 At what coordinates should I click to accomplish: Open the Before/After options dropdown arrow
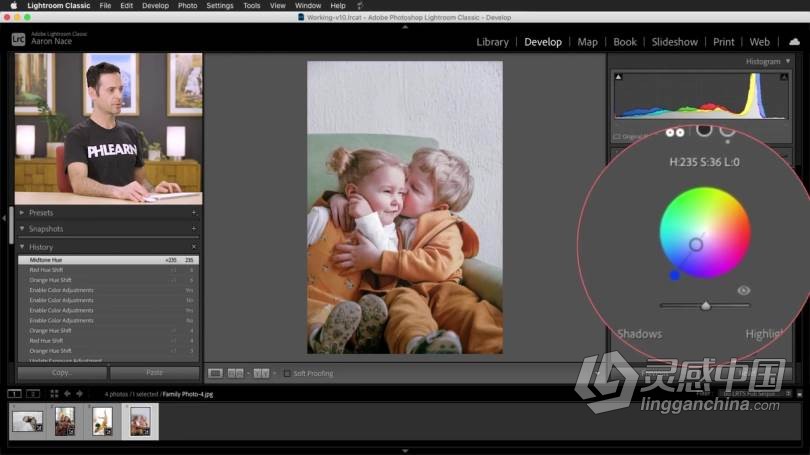click(x=274, y=373)
